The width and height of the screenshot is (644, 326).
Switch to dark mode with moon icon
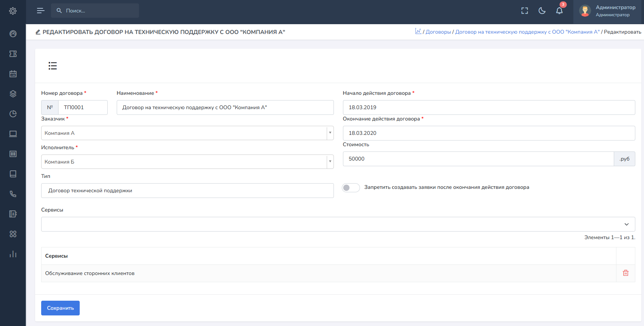tap(542, 11)
